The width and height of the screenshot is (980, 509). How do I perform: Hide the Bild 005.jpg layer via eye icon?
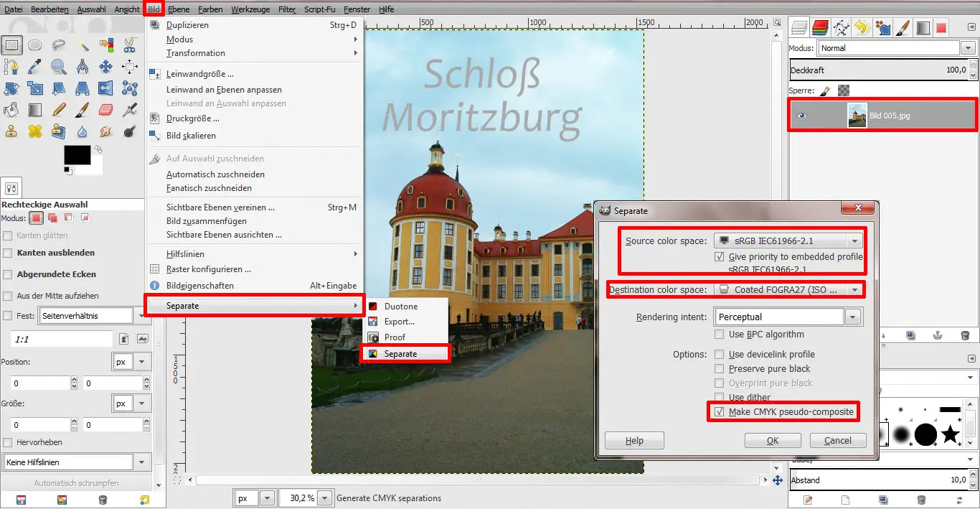click(802, 115)
